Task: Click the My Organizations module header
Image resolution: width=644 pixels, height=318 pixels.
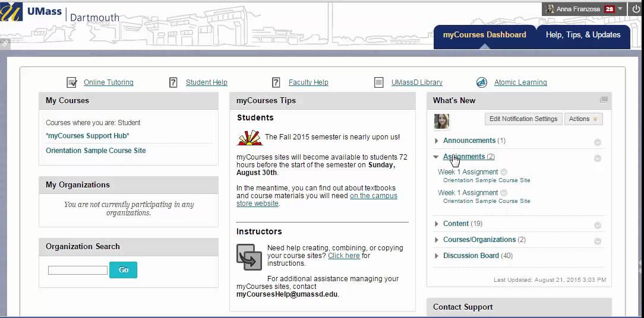Action: pyautogui.click(x=128, y=185)
